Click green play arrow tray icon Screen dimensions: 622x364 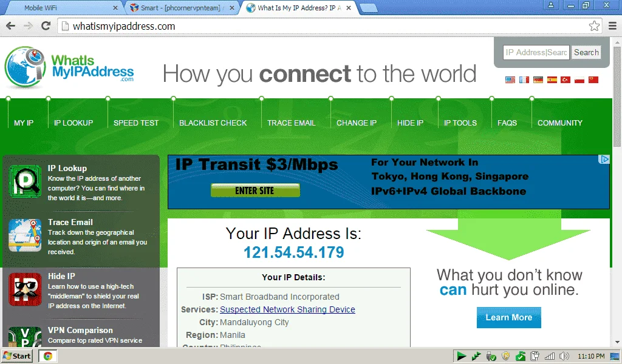(461, 356)
